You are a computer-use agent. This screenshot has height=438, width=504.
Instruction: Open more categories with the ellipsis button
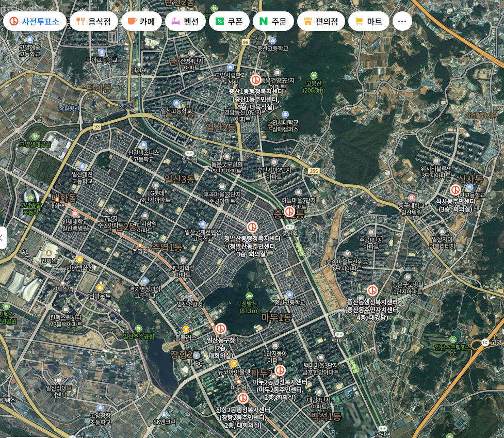tap(402, 22)
